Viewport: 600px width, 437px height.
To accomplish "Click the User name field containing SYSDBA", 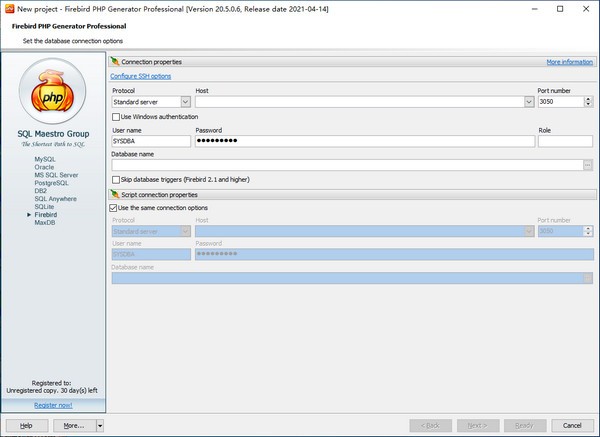I will coord(151,141).
